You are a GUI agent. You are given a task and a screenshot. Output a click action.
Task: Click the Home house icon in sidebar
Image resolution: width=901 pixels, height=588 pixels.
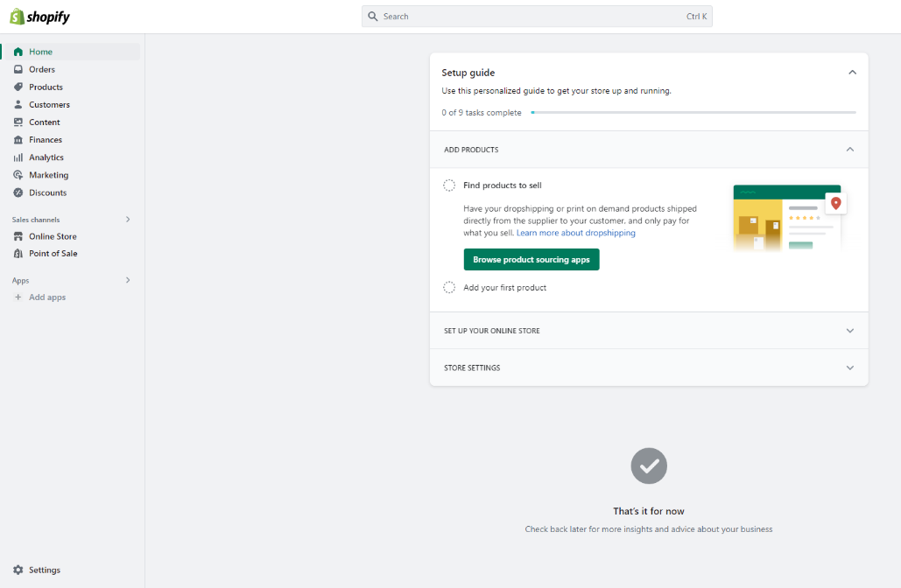18,52
